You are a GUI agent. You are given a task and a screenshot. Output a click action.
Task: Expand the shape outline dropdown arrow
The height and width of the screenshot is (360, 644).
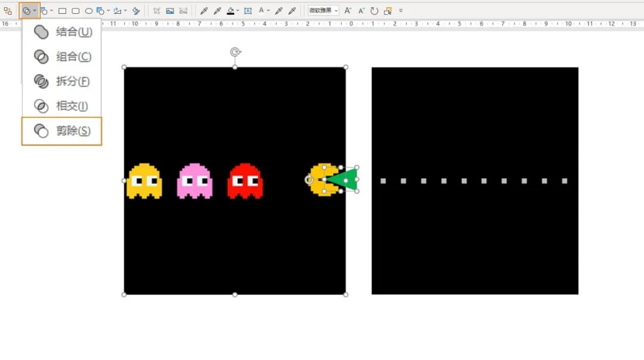pyautogui.click(x=125, y=11)
